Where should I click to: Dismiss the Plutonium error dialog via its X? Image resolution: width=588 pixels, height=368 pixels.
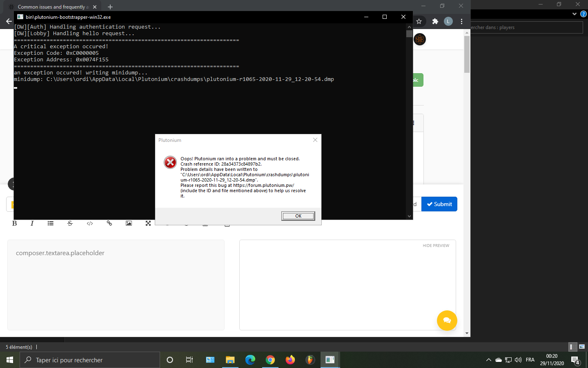tap(315, 140)
